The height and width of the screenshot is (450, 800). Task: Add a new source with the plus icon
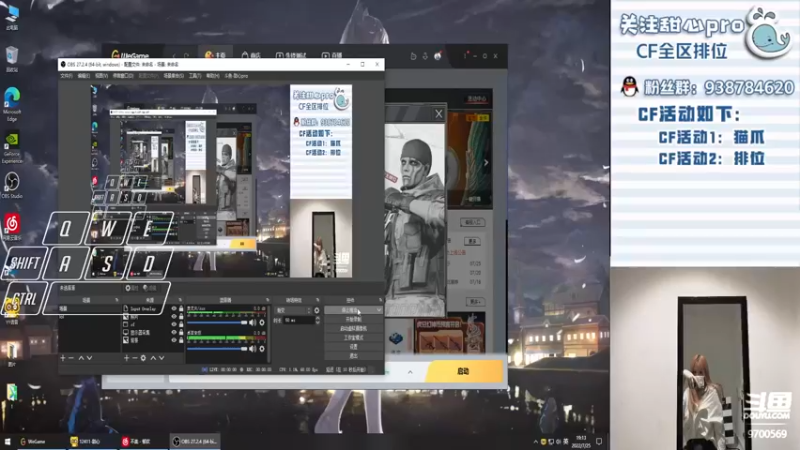coord(127,358)
